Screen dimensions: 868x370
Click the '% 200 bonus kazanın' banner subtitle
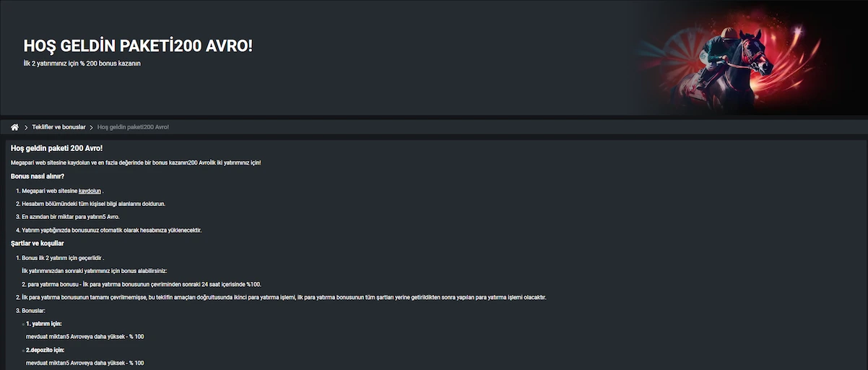(x=82, y=64)
